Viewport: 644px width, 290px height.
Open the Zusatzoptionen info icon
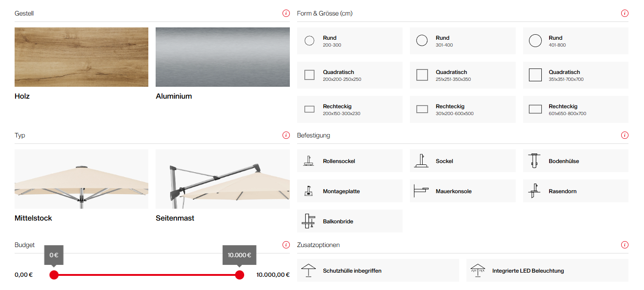point(625,245)
